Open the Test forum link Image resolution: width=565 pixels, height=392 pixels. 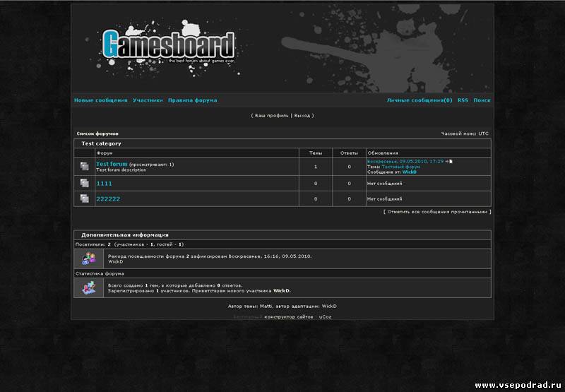112,164
